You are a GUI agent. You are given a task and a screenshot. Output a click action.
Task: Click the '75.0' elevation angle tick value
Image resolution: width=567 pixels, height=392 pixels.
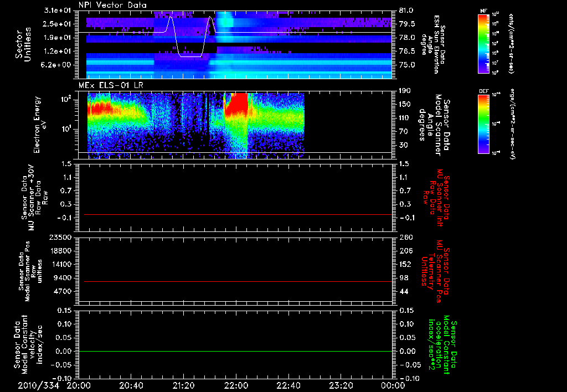407,65
